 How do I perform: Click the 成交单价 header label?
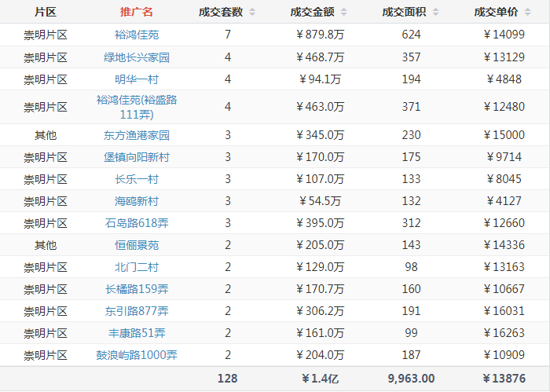pyautogui.click(x=496, y=12)
